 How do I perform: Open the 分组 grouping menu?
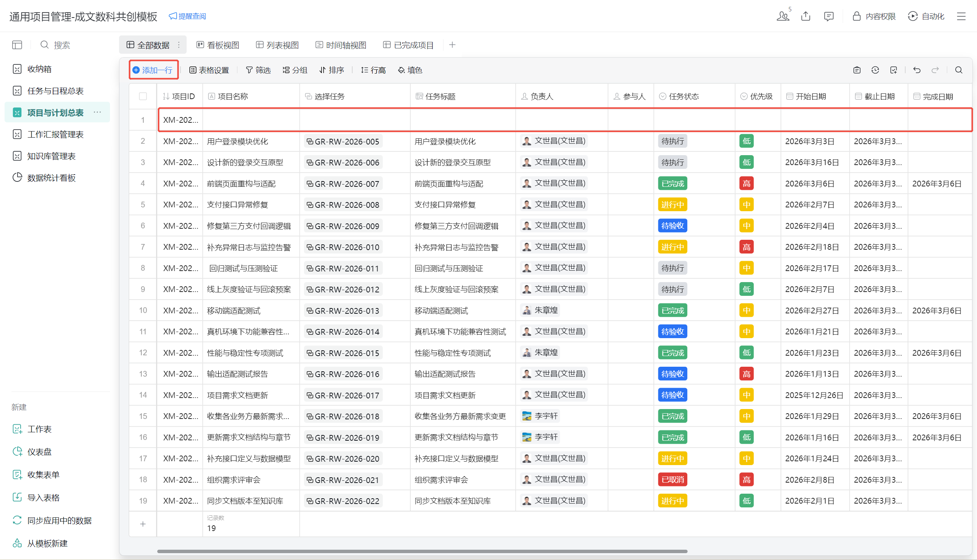295,70
